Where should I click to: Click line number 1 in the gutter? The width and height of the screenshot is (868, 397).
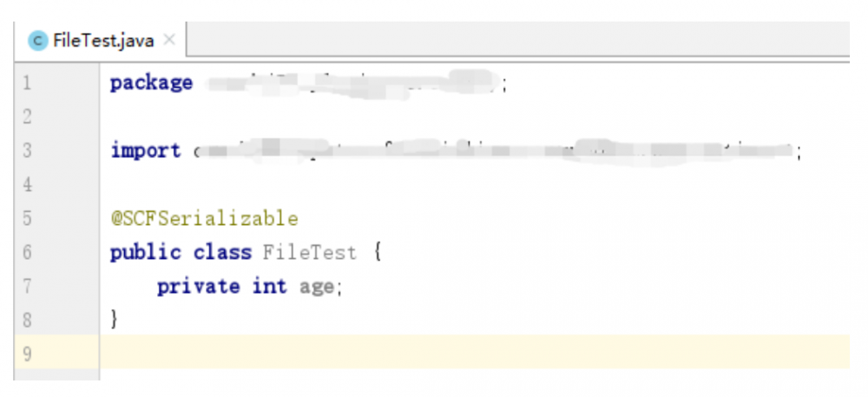point(27,83)
